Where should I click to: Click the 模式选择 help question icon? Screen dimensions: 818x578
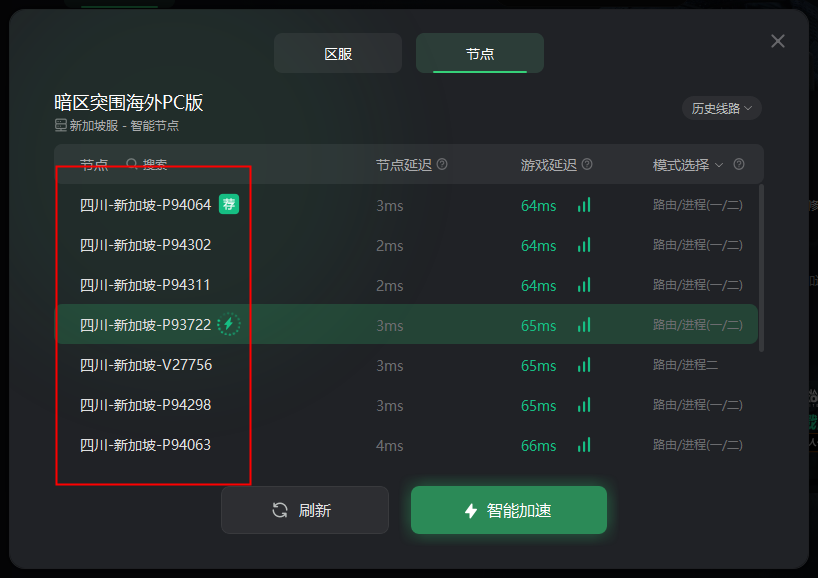tap(739, 165)
